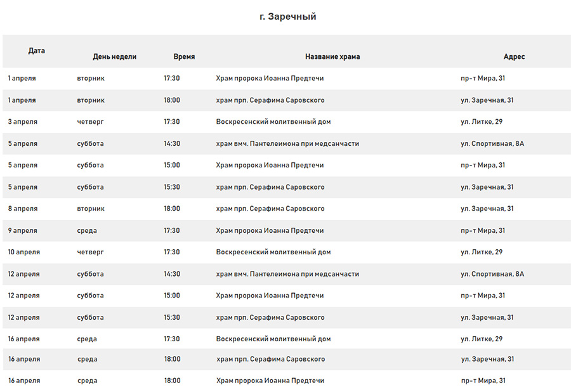Viewport: 571px width, 392px height.
Task: Click "ул. Спортивная, 8А" in the 5 апреля row
Action: pos(492,144)
